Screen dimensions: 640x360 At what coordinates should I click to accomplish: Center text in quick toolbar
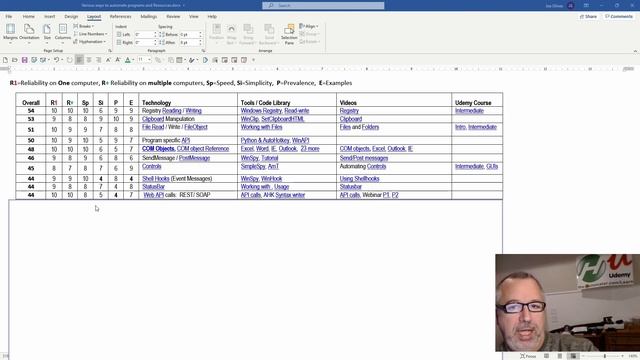coord(89,60)
